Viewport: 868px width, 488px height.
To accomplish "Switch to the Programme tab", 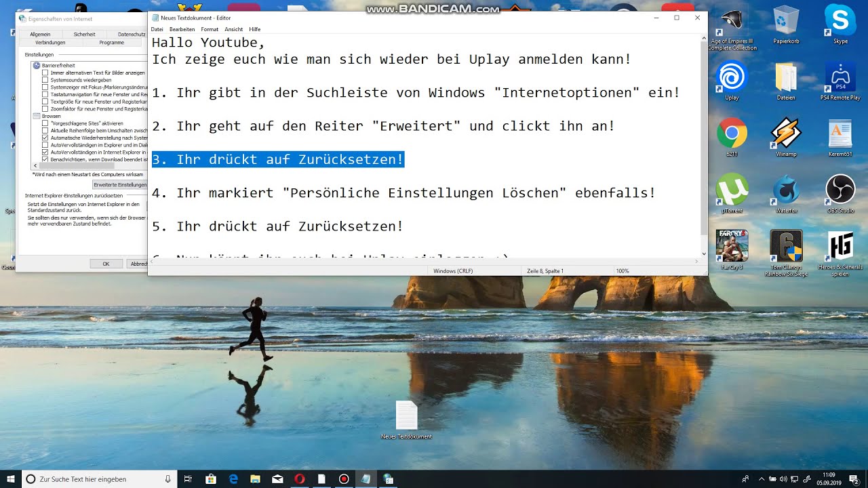I will click(x=111, y=42).
